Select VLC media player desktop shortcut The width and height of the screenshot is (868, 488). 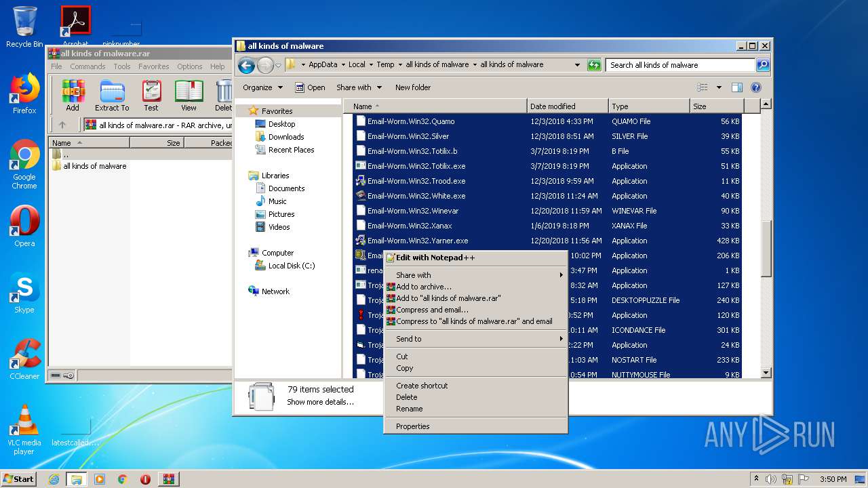[x=24, y=430]
